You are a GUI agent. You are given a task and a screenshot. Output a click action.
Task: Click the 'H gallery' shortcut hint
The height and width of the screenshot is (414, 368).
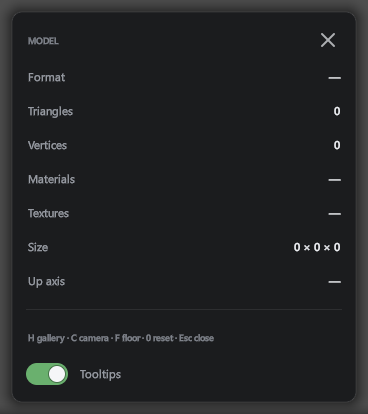(x=46, y=338)
